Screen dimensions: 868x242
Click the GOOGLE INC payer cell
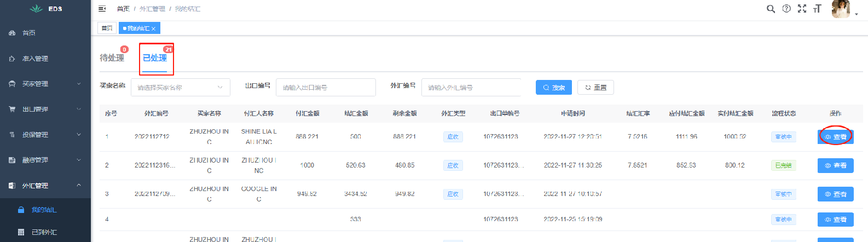(259, 194)
